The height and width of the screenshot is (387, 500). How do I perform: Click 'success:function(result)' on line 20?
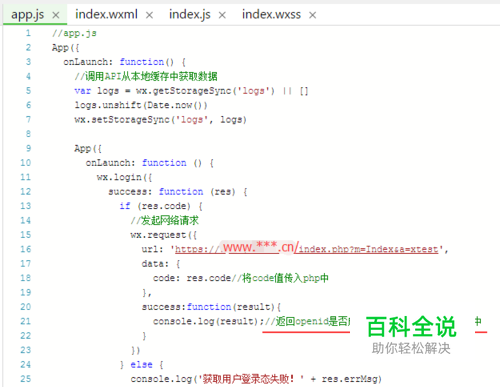click(208, 307)
